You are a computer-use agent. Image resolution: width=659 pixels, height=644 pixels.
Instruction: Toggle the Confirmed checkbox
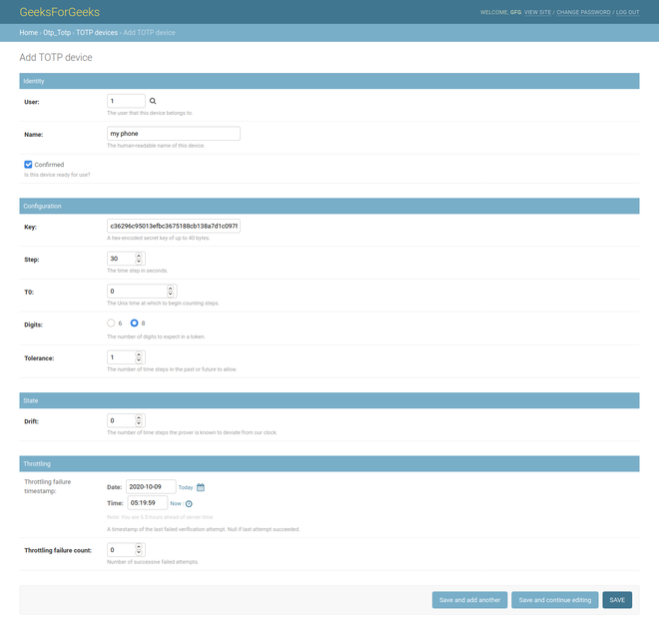coord(29,165)
